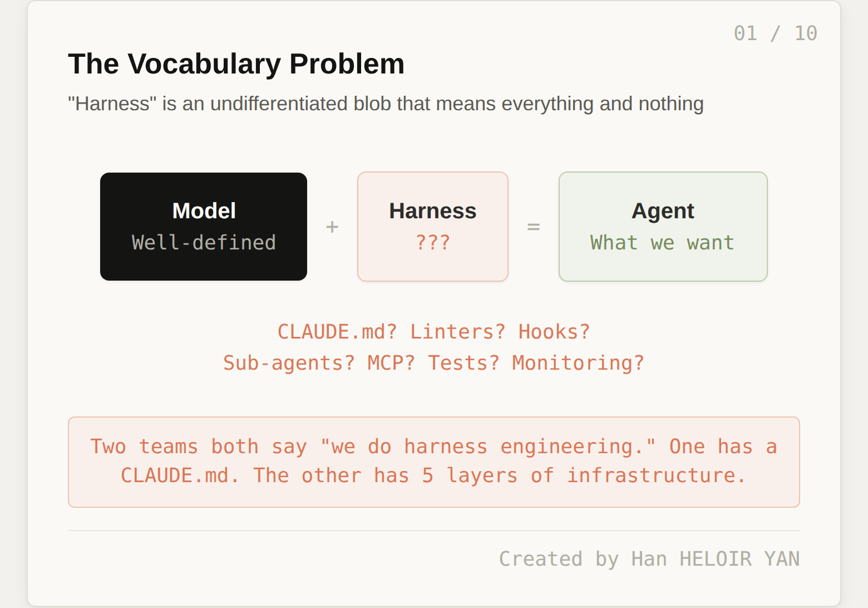
Task: Click the CLAUDE.md mention in the callout text
Action: [179, 475]
